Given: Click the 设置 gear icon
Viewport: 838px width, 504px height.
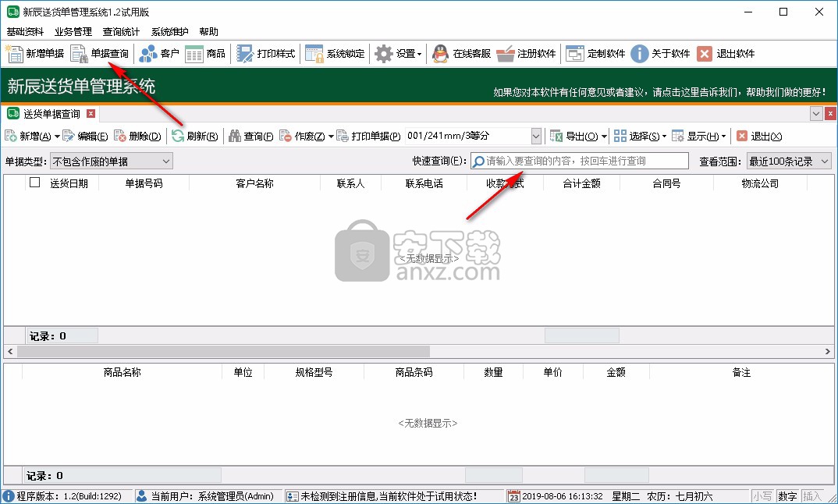Looking at the screenshot, I should coord(384,54).
